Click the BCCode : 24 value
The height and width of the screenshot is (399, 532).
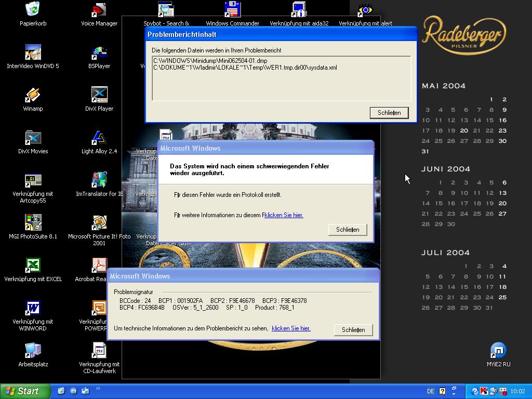click(x=135, y=301)
